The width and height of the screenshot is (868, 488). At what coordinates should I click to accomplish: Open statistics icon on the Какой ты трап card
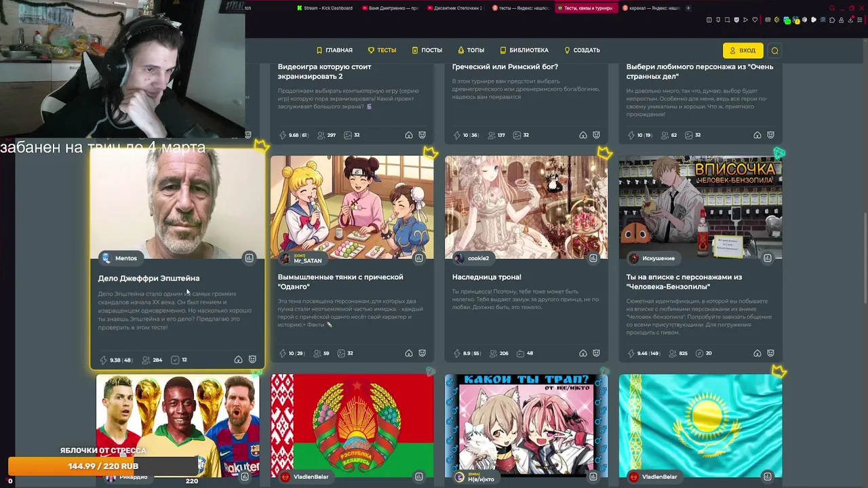pyautogui.click(x=593, y=476)
